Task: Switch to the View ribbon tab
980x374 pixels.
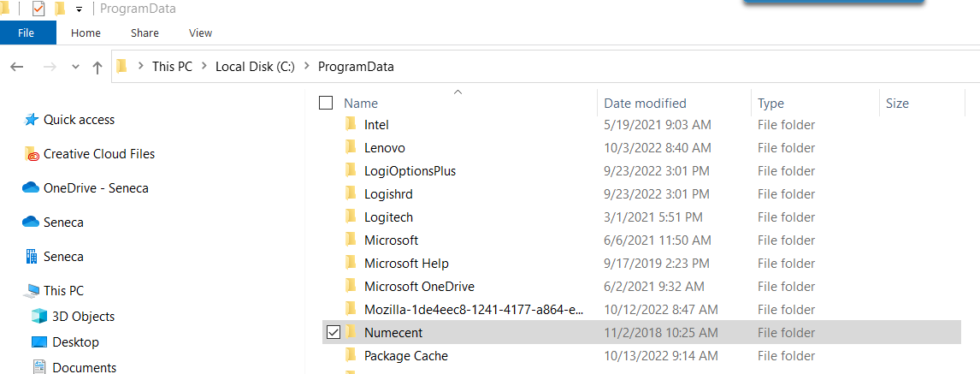Action: [201, 33]
